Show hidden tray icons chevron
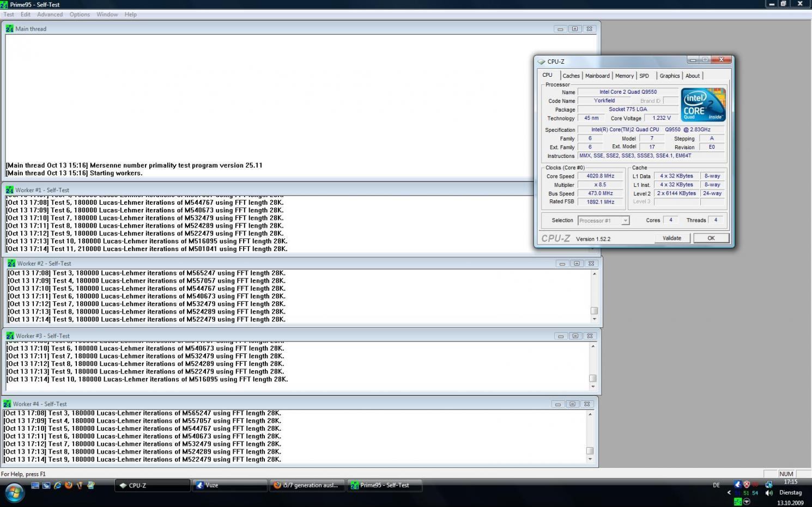This screenshot has width=812, height=507. coord(729,493)
